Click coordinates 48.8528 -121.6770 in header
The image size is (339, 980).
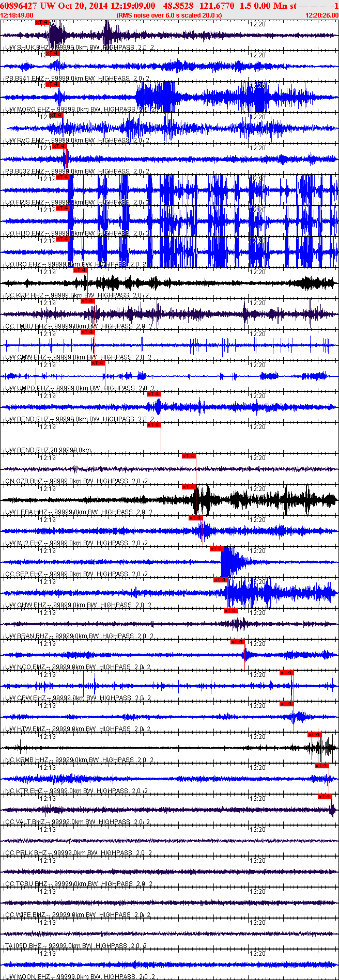click(x=198, y=5)
